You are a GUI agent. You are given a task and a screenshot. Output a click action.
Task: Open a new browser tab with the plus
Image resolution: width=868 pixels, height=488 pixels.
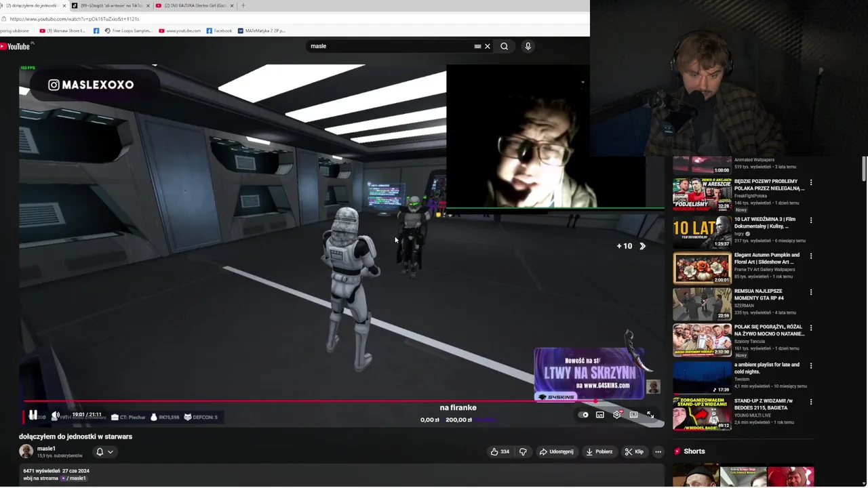(243, 5)
